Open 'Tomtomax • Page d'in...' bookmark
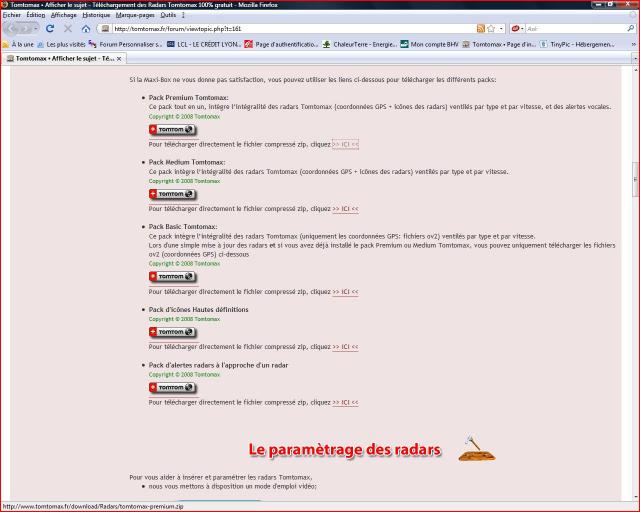 pyautogui.click(x=499, y=44)
